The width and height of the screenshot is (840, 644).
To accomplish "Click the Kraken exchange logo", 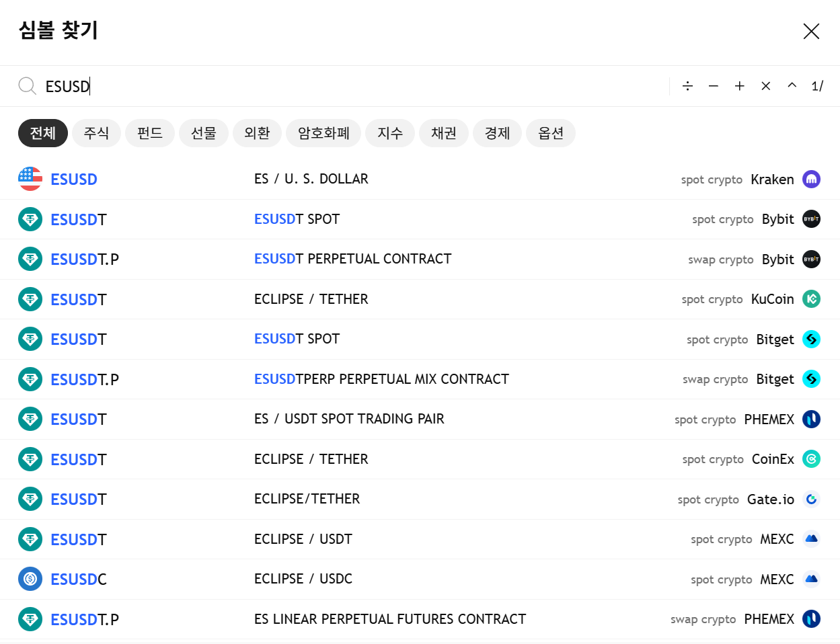I will click(x=812, y=179).
